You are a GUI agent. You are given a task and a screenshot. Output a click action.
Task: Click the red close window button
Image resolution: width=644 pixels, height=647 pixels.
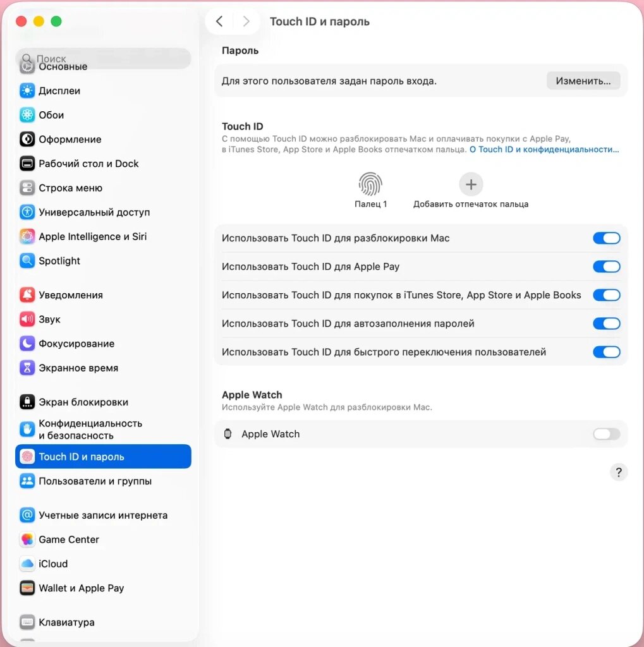pos(21,21)
